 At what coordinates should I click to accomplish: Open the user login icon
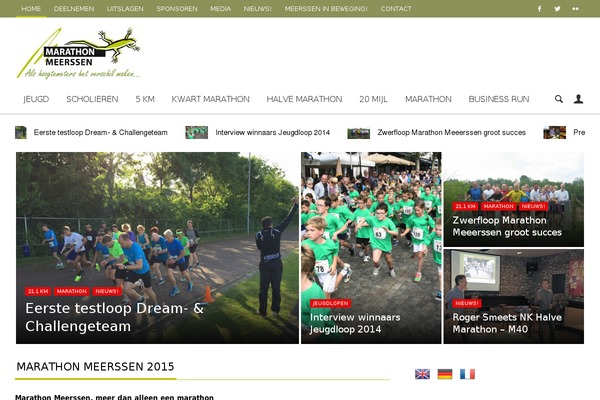(x=578, y=99)
